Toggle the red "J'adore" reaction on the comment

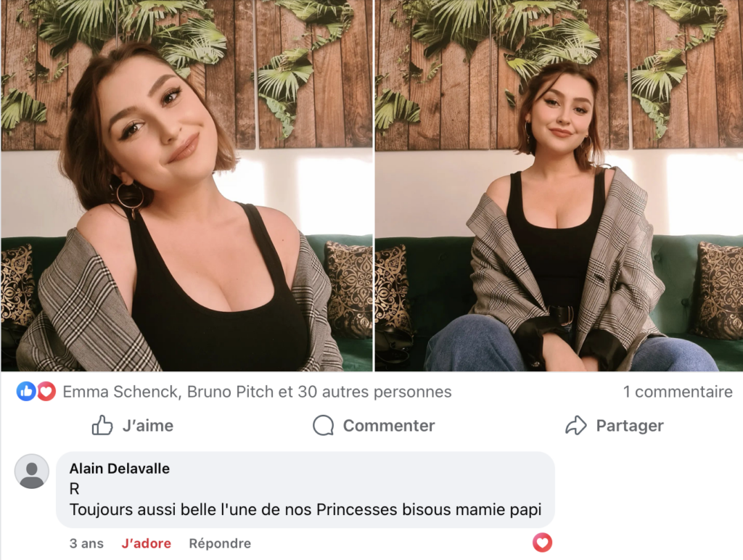click(x=147, y=543)
